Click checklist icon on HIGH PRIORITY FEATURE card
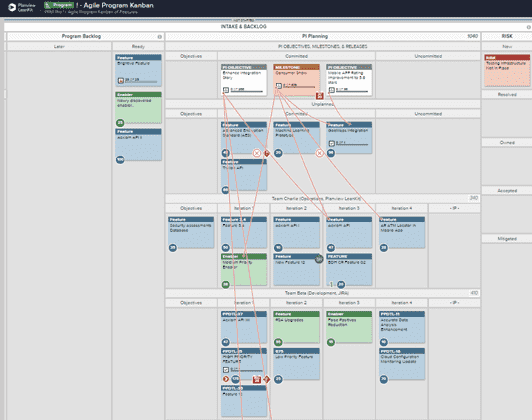Image resolution: width=532 pixels, height=420 pixels. pos(226,370)
